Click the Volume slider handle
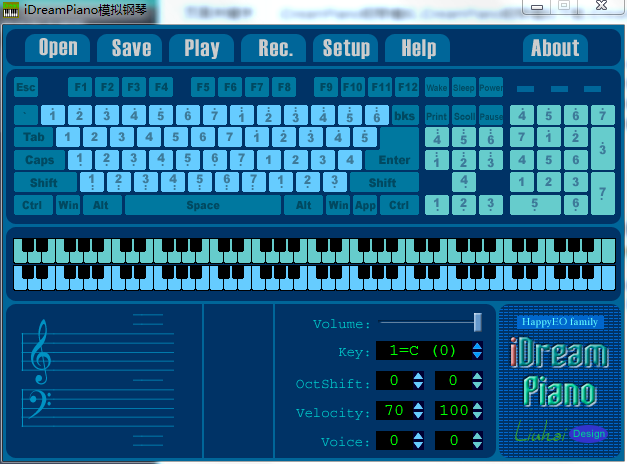627x464 pixels. tap(478, 321)
